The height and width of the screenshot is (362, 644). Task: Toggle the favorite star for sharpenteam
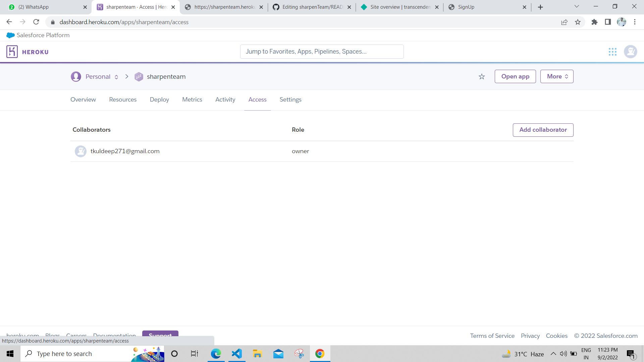click(x=482, y=76)
